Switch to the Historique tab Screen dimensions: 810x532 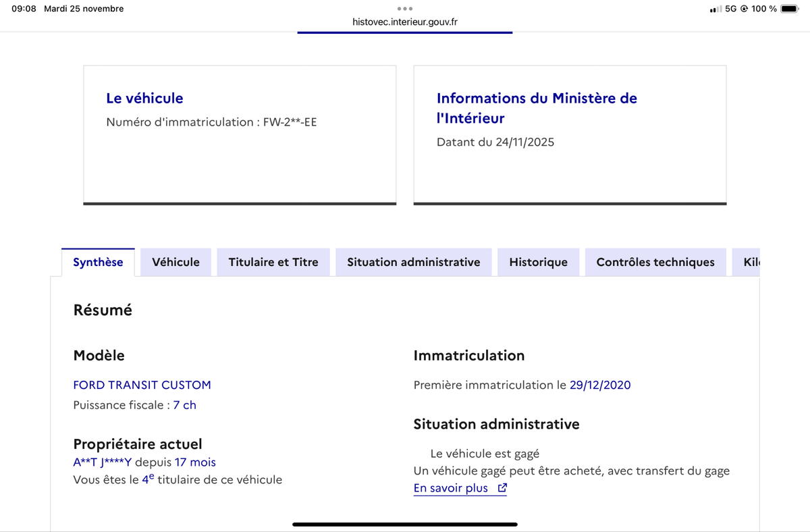click(x=539, y=262)
